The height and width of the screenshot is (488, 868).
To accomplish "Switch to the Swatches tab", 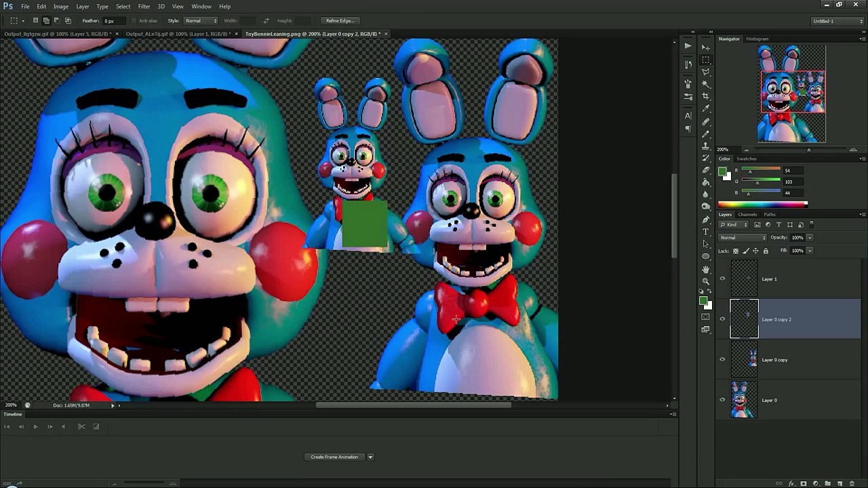I will click(747, 159).
